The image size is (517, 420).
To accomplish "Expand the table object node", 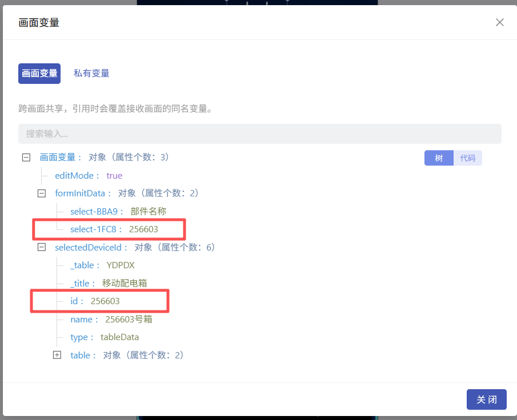I will [57, 355].
